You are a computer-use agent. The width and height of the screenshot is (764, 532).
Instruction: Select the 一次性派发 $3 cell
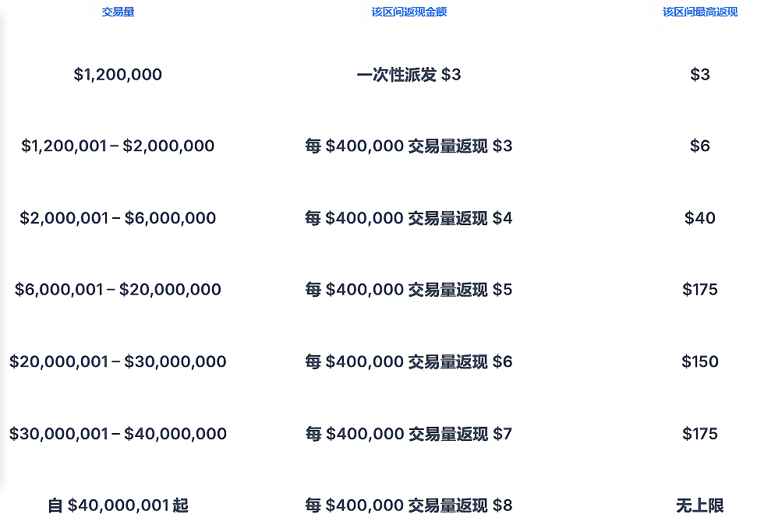coord(409,75)
